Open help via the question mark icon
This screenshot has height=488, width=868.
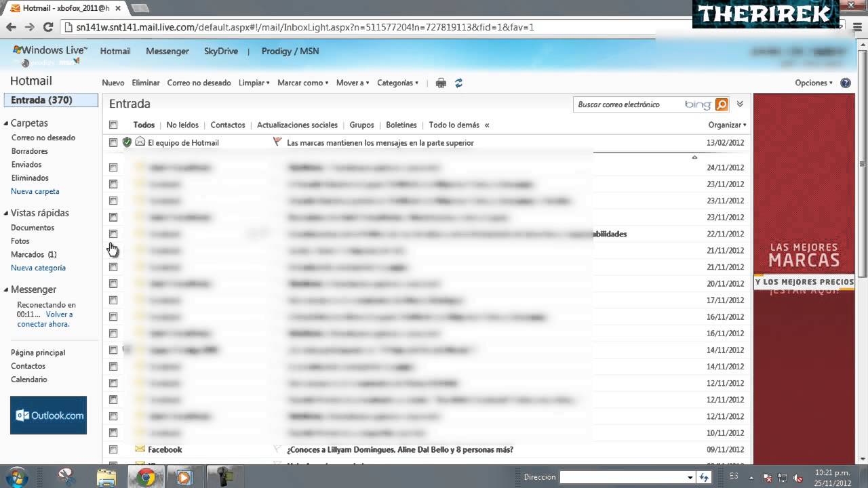tap(846, 83)
